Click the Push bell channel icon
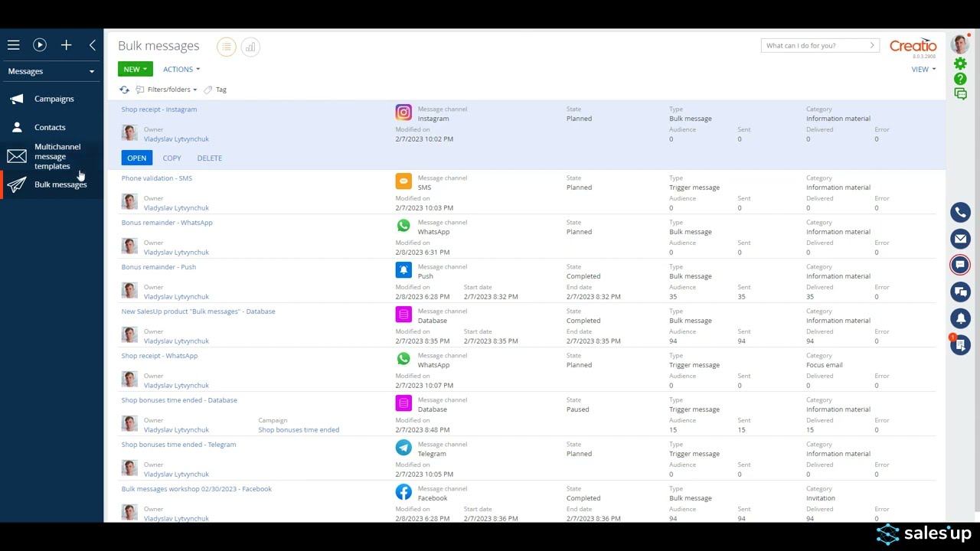 403,270
